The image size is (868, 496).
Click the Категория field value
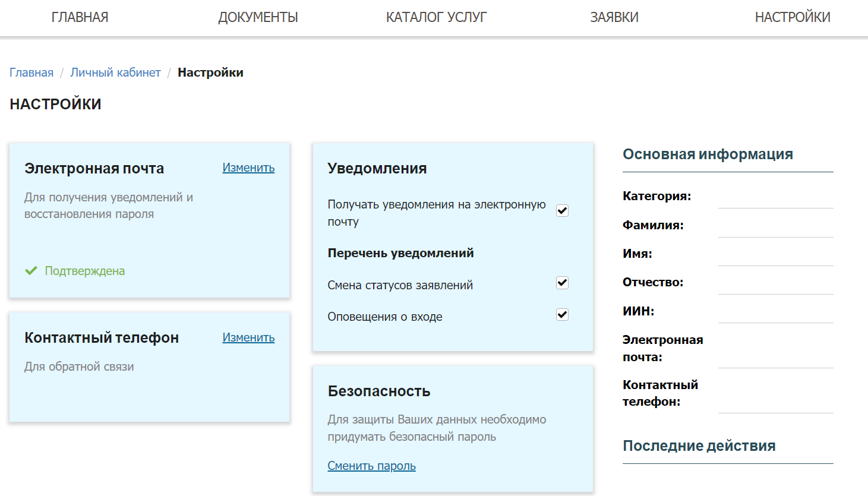[x=775, y=197]
